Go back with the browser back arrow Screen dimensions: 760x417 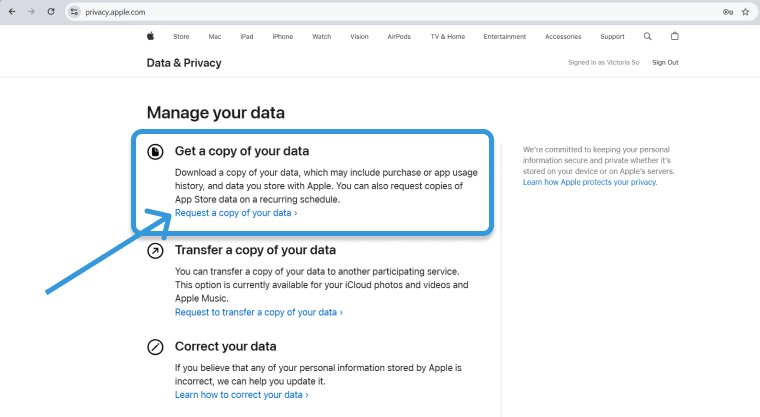point(12,12)
